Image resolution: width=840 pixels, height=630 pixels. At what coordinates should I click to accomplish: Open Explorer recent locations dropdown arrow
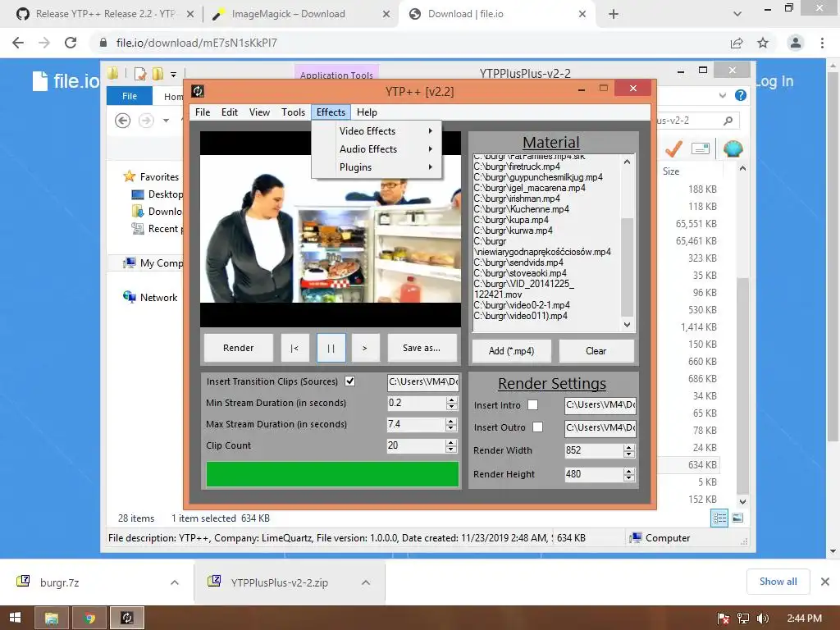[166, 121]
